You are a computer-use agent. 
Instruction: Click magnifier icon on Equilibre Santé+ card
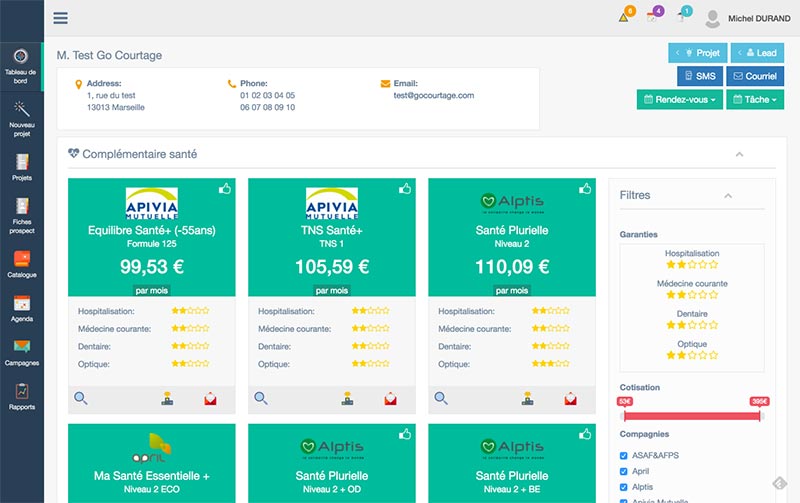81,398
